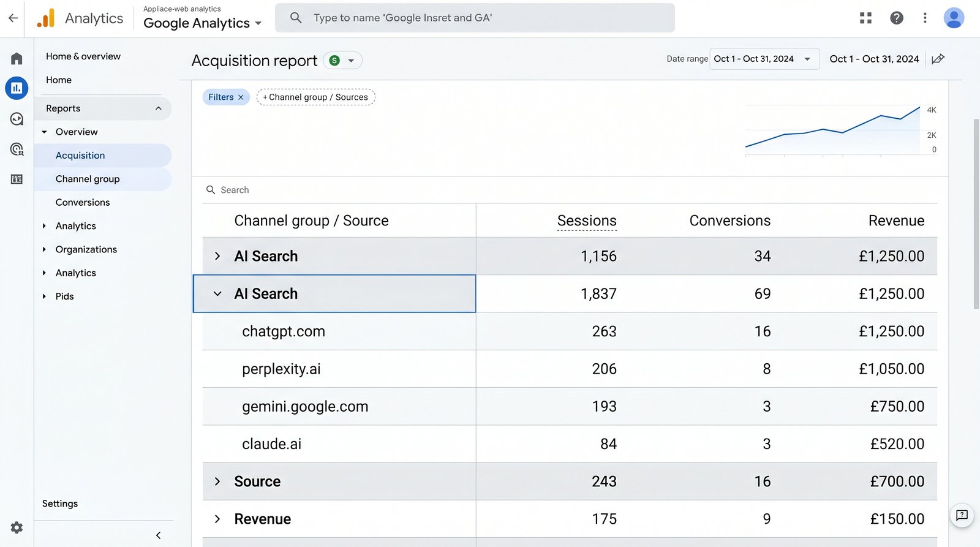Viewport: 980px width, 547px height.
Task: Select the Reports bar chart rail icon
Action: click(17, 88)
